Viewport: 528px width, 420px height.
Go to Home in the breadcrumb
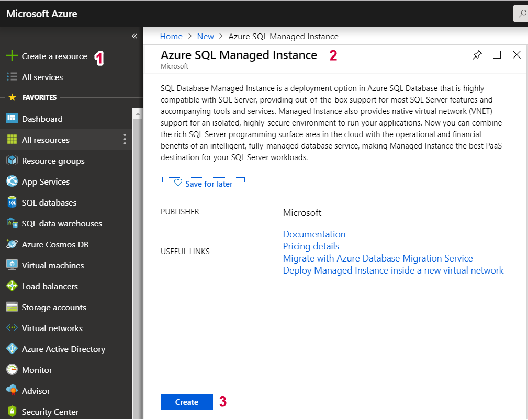tap(171, 36)
